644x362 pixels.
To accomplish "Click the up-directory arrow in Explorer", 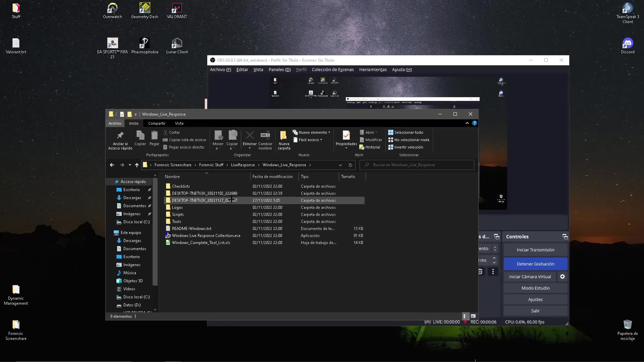I will 137,165.
